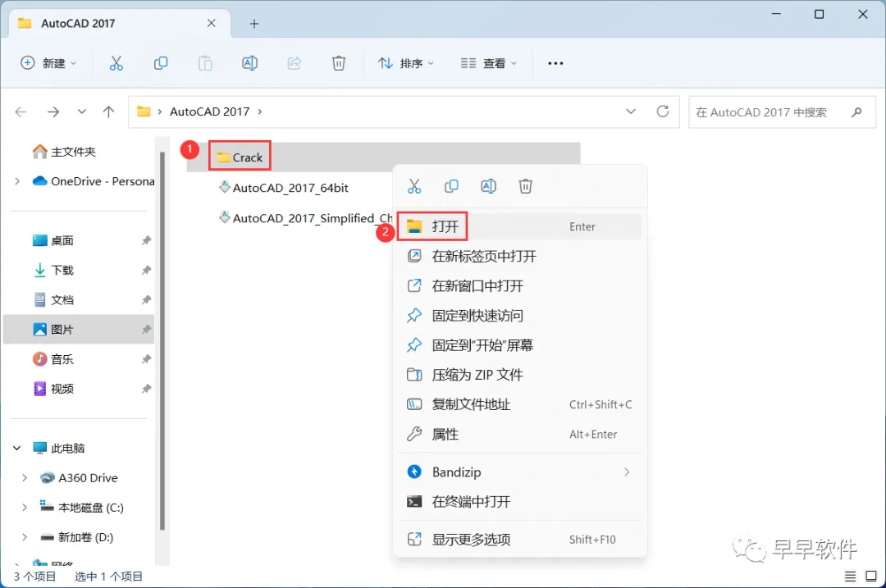
Task: Open the 新建 dropdown button
Action: click(x=48, y=63)
